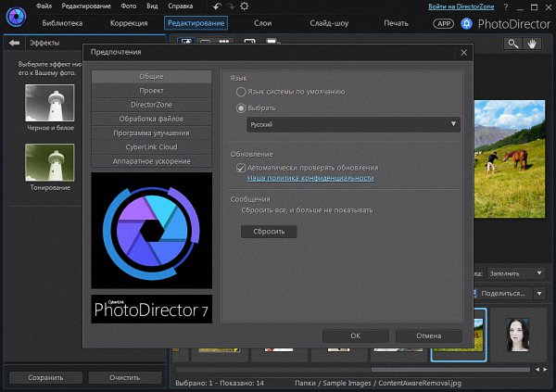Select the magnifier zoom tool
The image size is (556, 392).
point(512,44)
